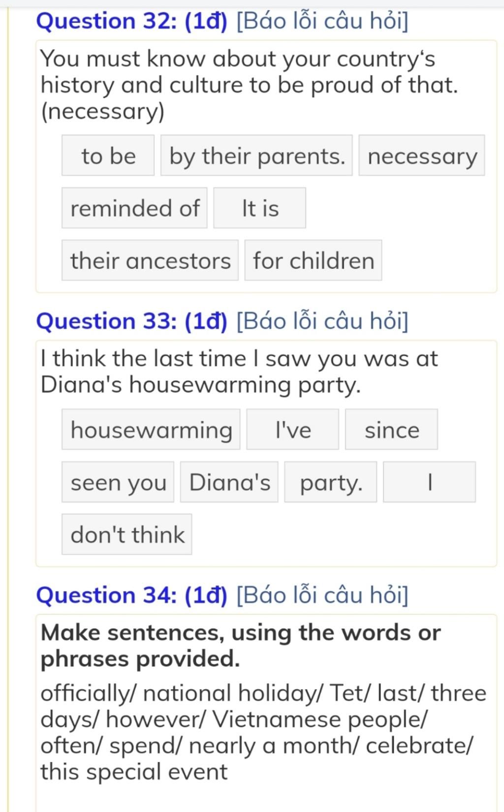Screen dimensions: 504x812
Task: Choose the 'since' word tile
Action: pos(392,430)
